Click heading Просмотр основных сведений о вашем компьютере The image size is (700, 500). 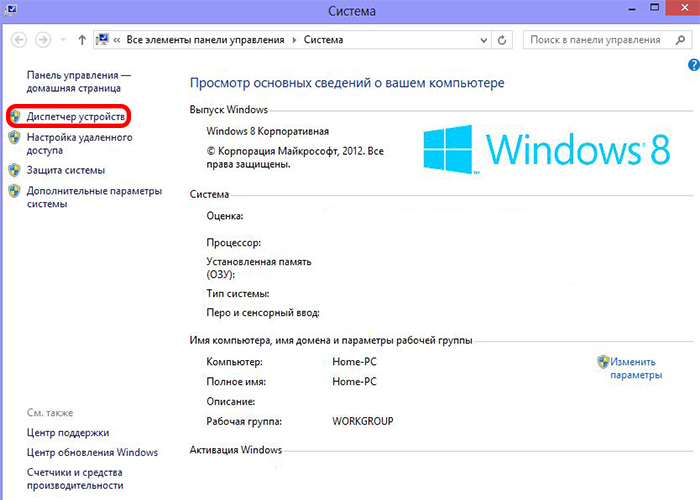click(x=347, y=83)
